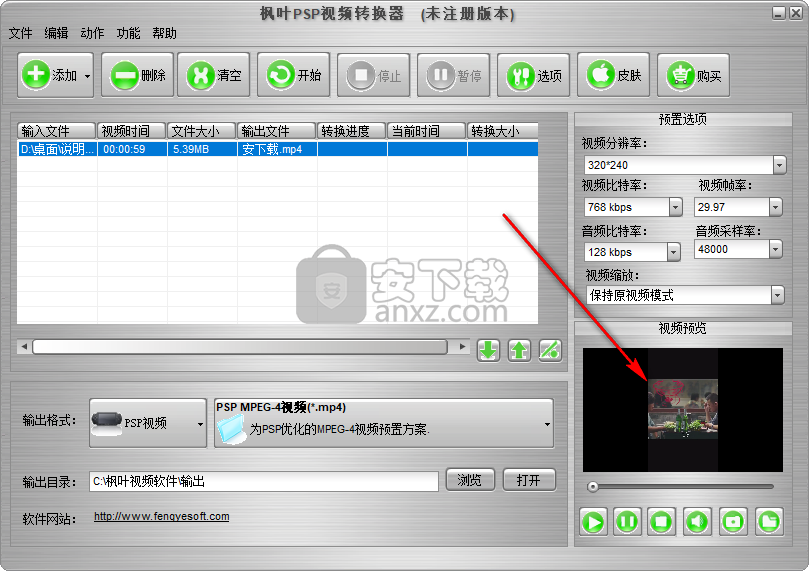Screen dimensions: 809x571
Task: Click the 5.39MB file size cell
Action: tap(202, 149)
